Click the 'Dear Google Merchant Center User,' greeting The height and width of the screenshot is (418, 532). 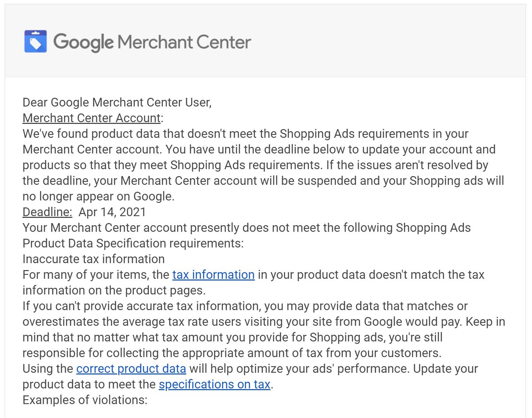click(x=117, y=102)
